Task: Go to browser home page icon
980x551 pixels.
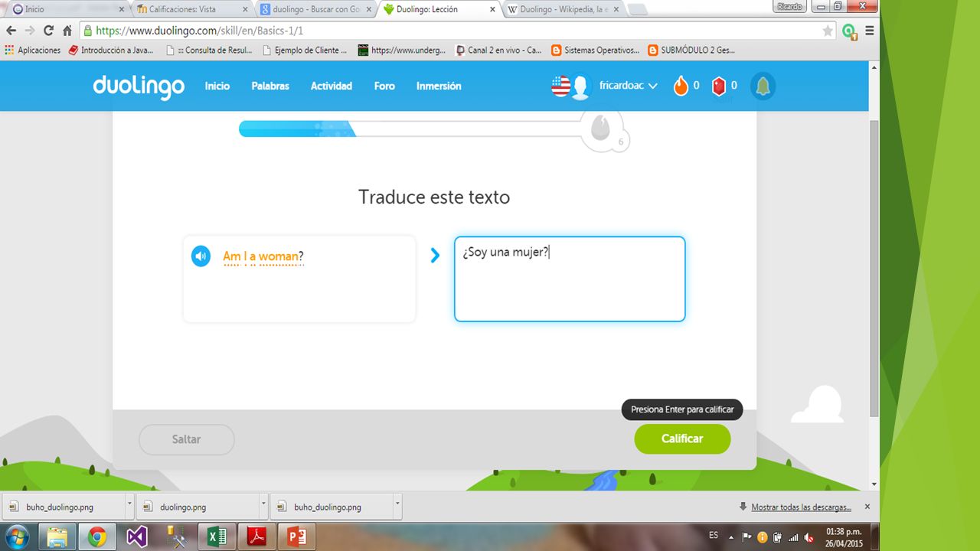Action: 67,31
